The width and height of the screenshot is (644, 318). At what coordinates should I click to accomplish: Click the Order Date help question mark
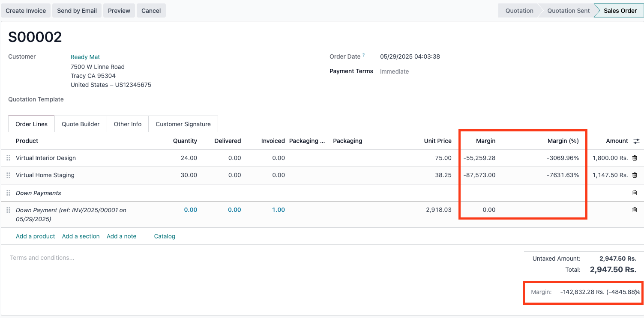click(364, 55)
